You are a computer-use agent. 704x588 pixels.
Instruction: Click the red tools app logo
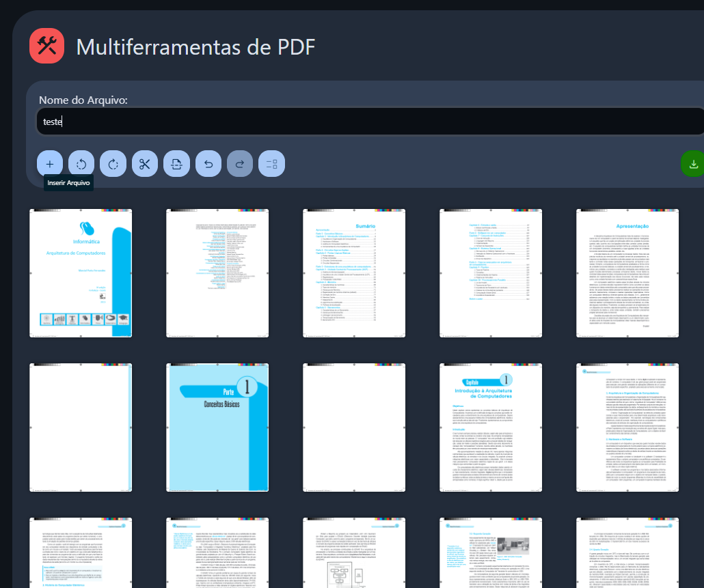coord(46,46)
